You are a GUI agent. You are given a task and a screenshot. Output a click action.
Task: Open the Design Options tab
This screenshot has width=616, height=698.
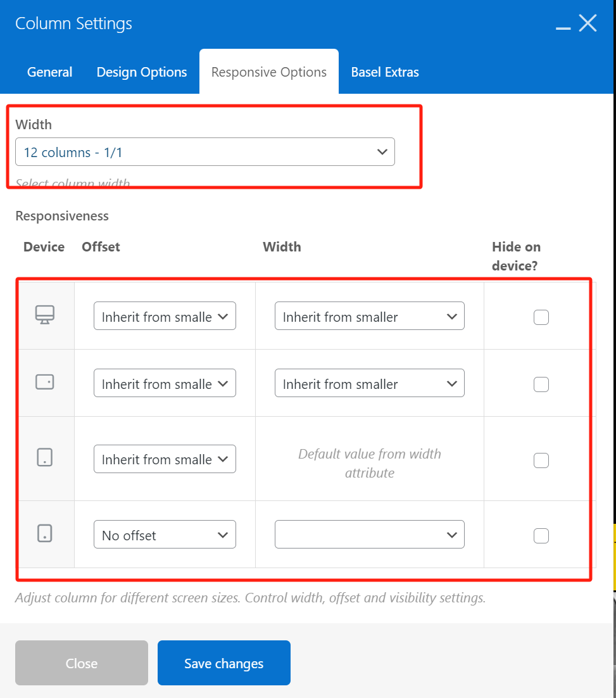142,72
